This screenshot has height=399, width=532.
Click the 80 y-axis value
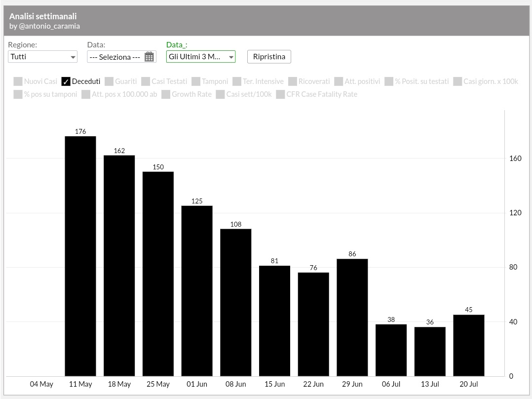click(x=513, y=267)
